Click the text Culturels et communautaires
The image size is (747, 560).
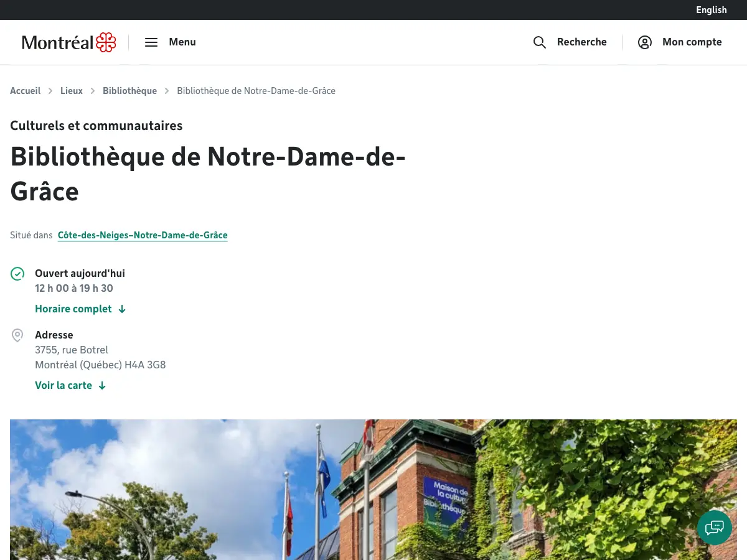tap(96, 126)
